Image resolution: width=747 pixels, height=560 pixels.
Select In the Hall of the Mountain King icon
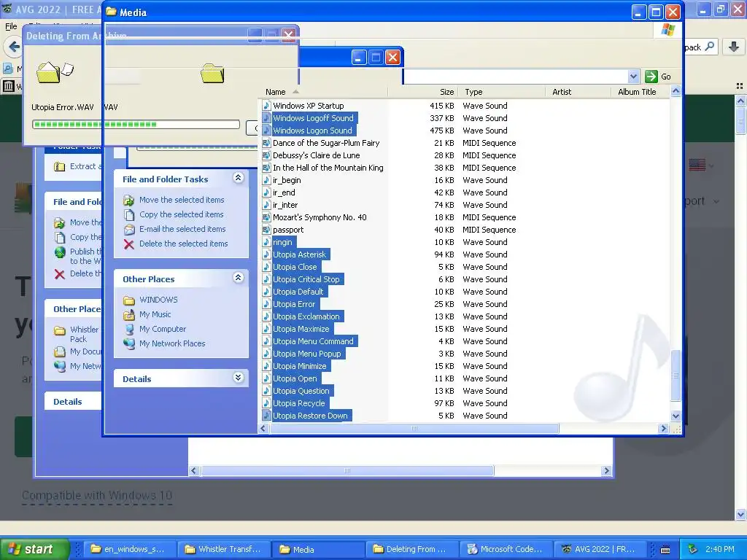(x=267, y=168)
